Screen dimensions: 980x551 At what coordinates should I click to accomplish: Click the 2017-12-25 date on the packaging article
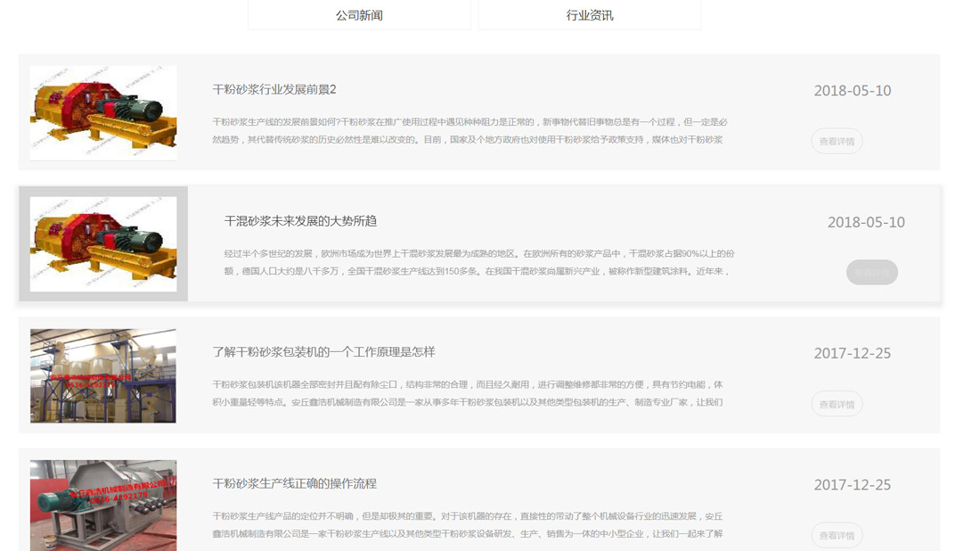tap(851, 353)
